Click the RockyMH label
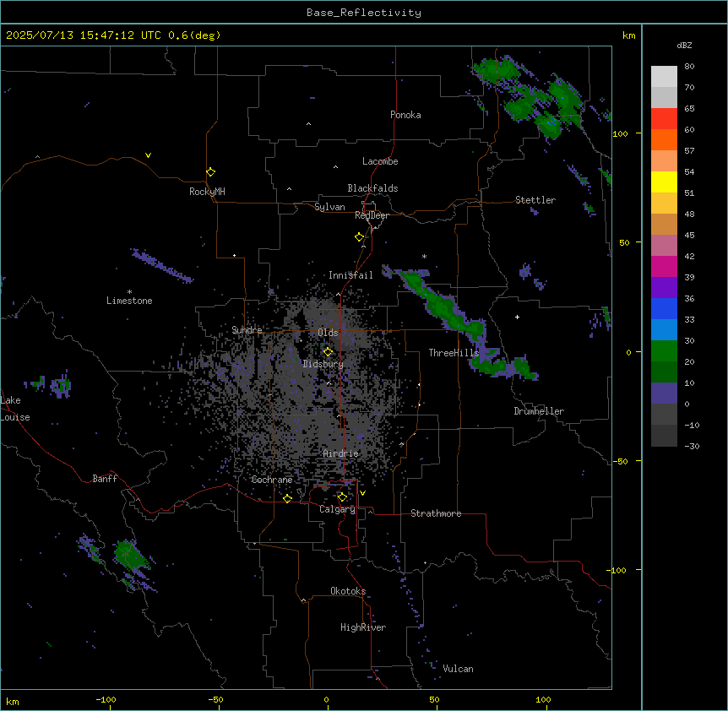Screen dimensions: 728x711 tap(207, 192)
